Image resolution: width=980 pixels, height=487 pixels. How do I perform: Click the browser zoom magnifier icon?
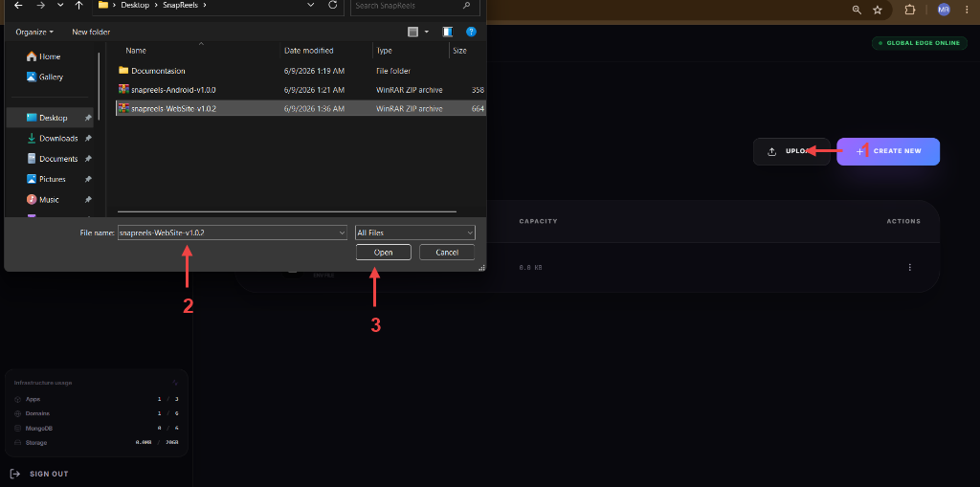[857, 10]
